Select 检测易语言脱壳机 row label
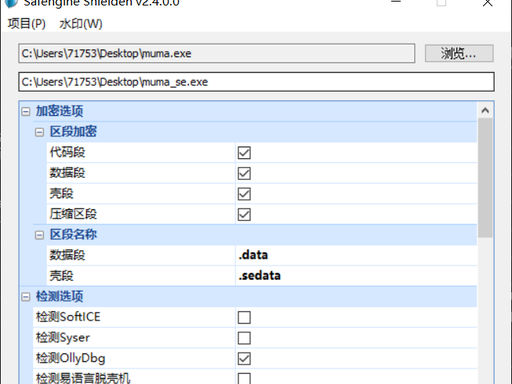Viewport: 512px width, 384px height. click(83, 378)
